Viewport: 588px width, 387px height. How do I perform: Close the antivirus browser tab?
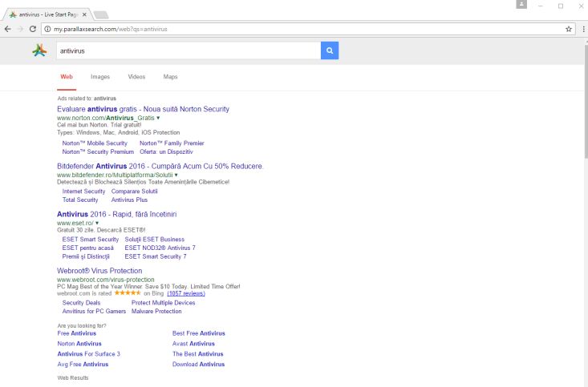pos(84,14)
